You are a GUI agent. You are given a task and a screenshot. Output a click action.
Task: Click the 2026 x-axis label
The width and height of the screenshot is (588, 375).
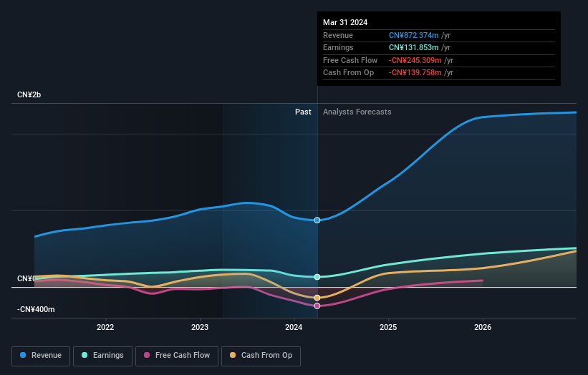[483, 328]
